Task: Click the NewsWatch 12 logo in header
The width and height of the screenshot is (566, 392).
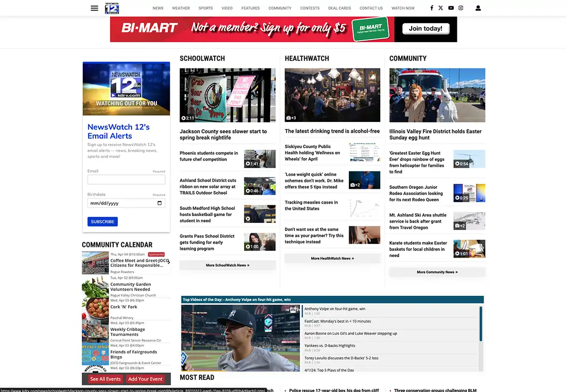Action: click(x=112, y=8)
